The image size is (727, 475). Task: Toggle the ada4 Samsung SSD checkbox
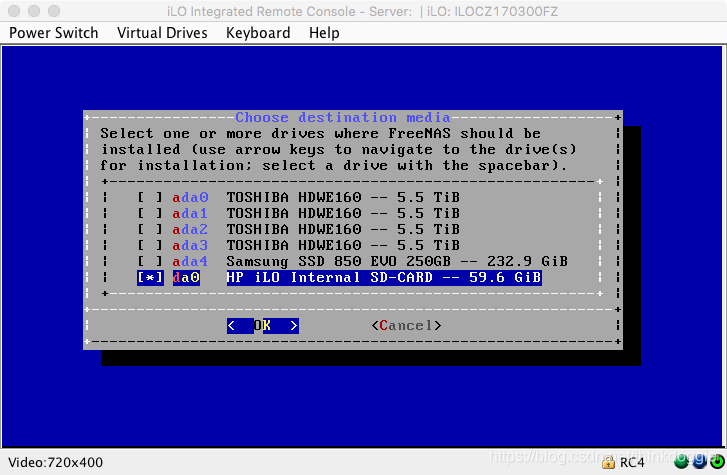(150, 262)
